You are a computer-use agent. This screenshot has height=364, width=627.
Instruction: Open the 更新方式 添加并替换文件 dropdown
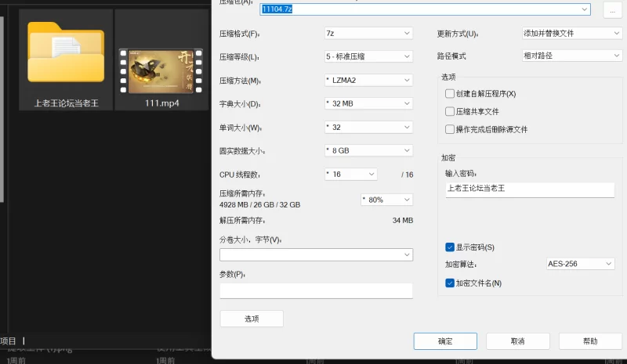pyautogui.click(x=572, y=33)
